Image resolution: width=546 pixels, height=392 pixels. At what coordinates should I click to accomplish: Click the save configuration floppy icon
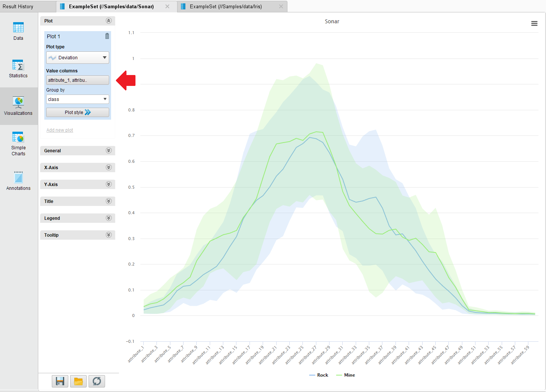click(x=60, y=381)
